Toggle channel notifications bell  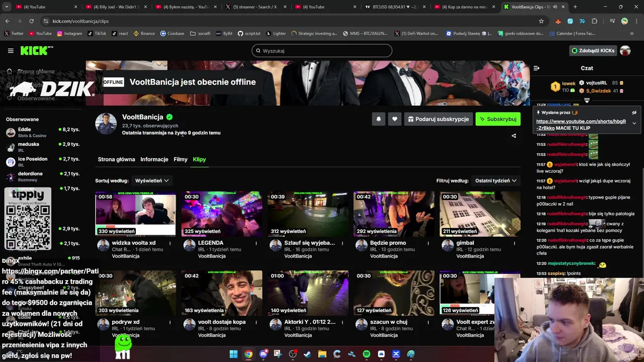pos(379,119)
